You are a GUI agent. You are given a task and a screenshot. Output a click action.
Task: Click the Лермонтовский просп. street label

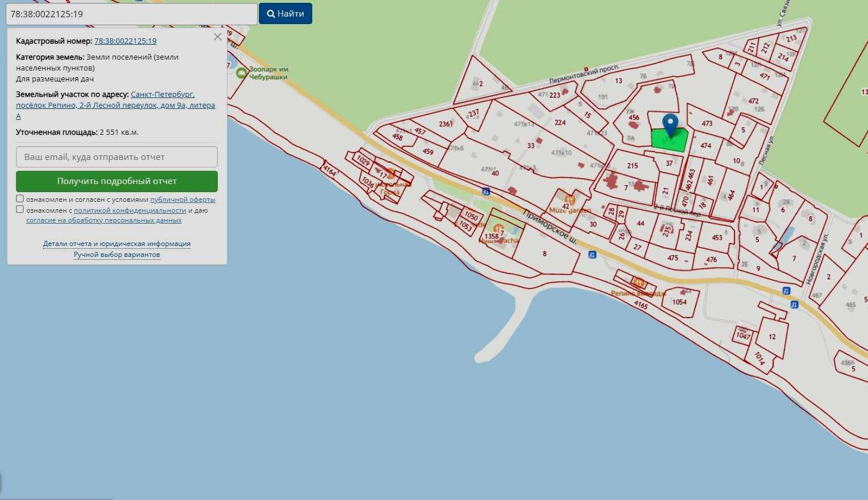584,74
